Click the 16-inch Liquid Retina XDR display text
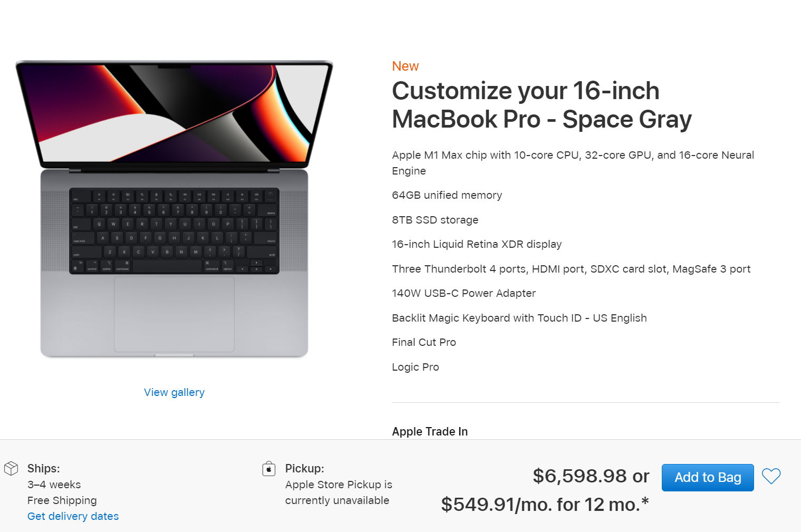 point(477,244)
